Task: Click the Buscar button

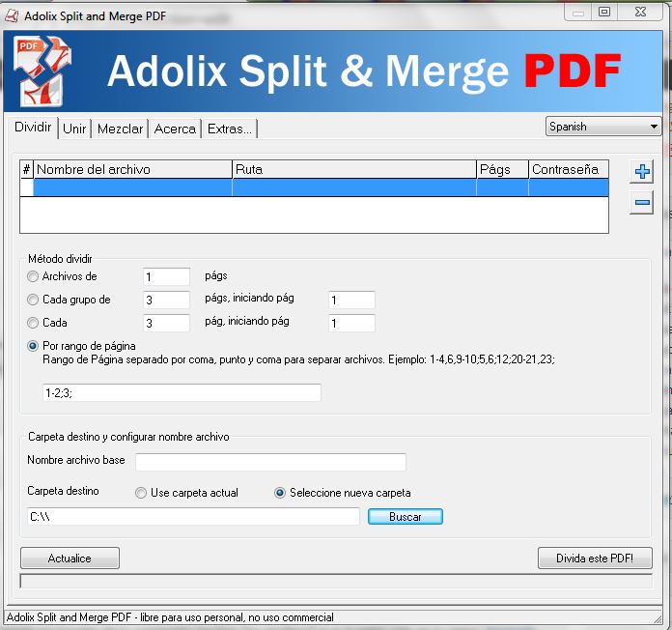Action: pyautogui.click(x=405, y=517)
